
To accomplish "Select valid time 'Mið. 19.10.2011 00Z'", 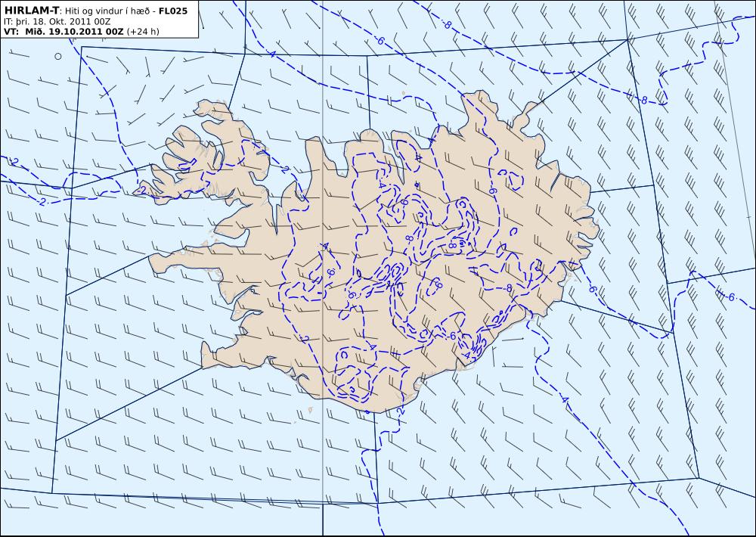I will pos(73,32).
